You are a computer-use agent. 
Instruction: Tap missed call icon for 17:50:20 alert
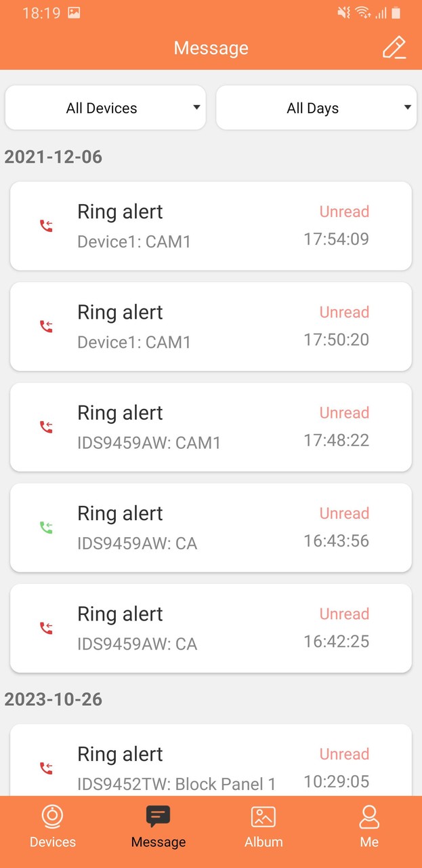coord(46,327)
